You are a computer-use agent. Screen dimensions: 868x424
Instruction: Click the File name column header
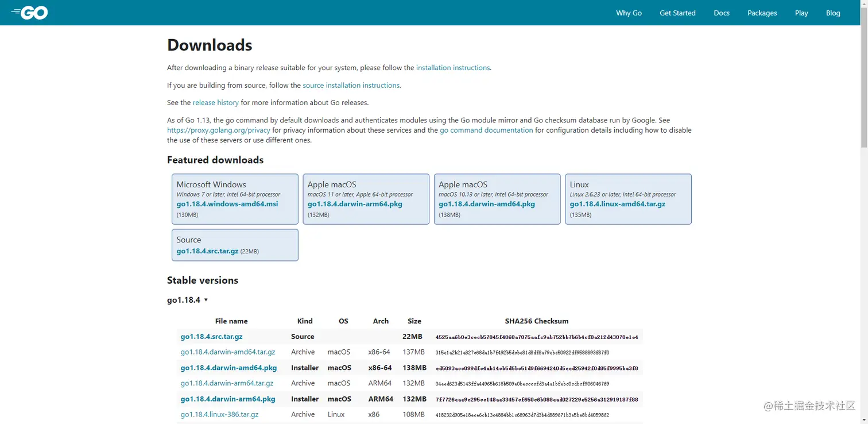(231, 321)
